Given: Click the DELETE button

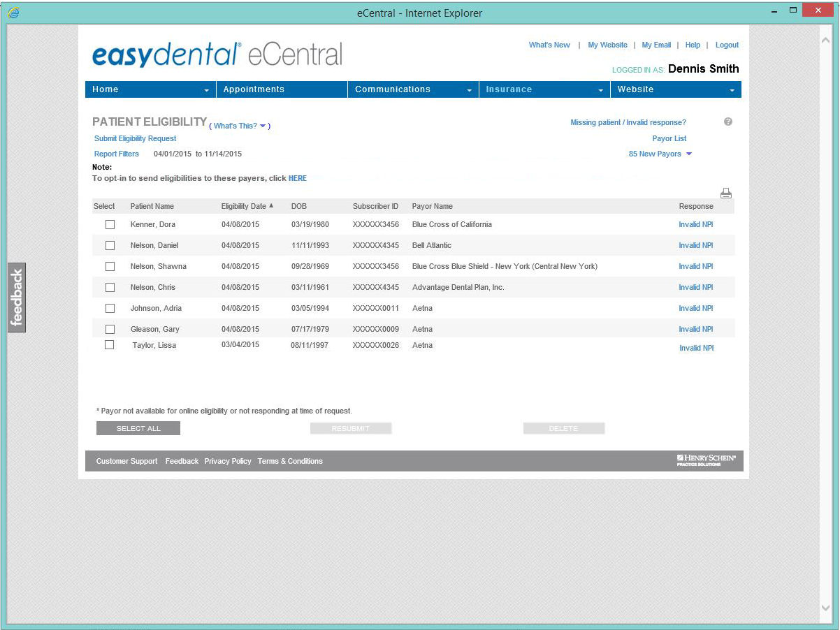Looking at the screenshot, I should pyautogui.click(x=564, y=428).
